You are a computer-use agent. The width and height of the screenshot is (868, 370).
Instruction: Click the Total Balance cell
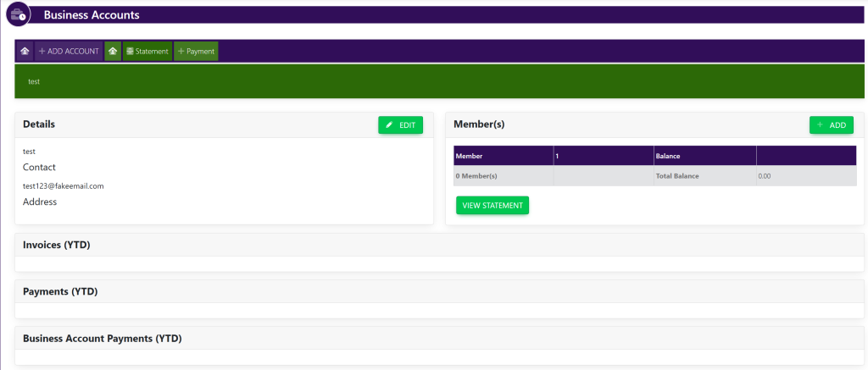pos(678,176)
